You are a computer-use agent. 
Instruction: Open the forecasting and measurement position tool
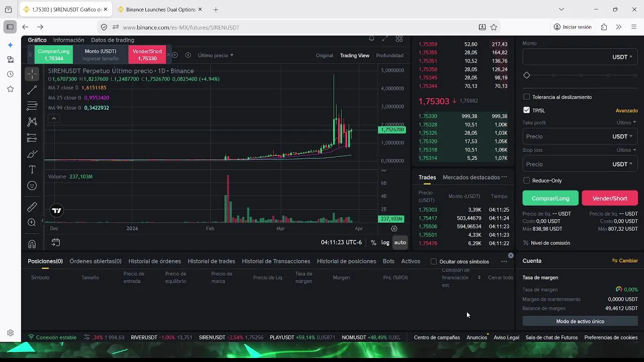click(x=32, y=138)
